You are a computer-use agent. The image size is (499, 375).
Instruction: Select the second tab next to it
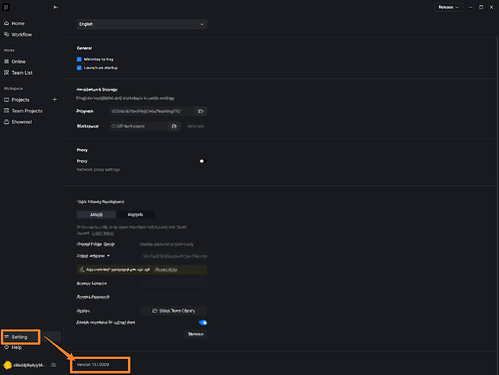[x=135, y=215]
